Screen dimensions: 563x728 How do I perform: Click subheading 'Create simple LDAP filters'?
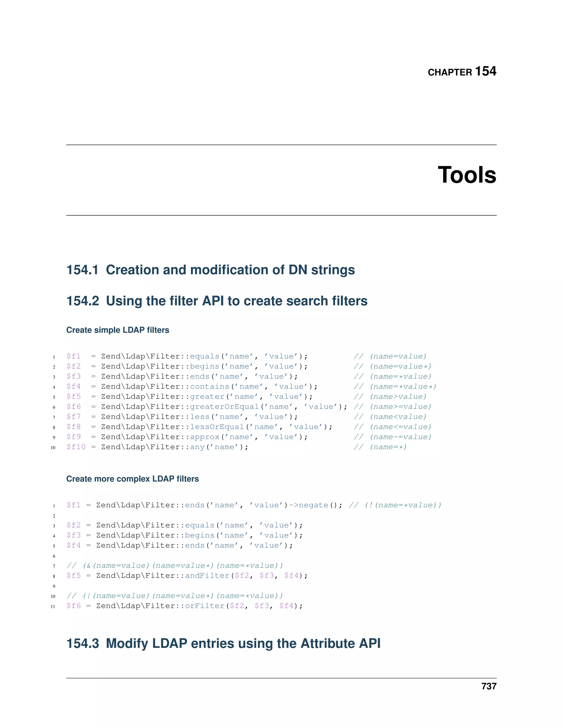[118, 330]
